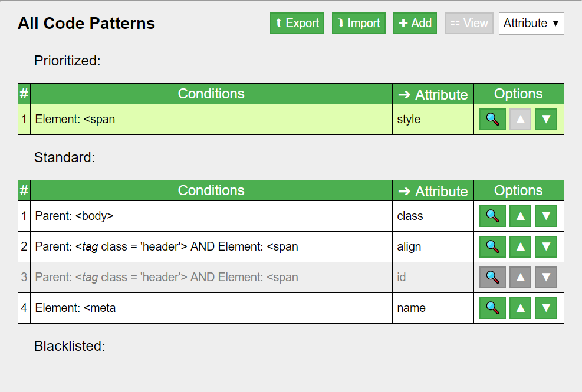
Task: View details of the align pattern
Action: coord(492,246)
